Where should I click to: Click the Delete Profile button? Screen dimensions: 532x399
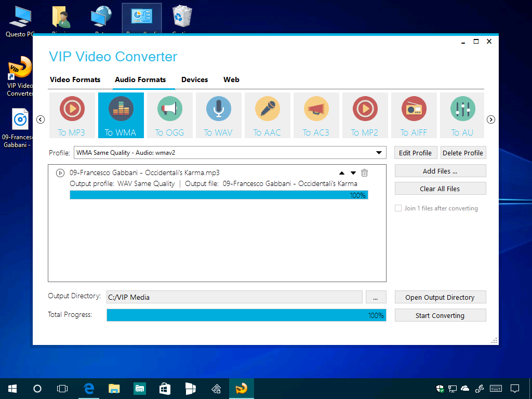point(463,153)
